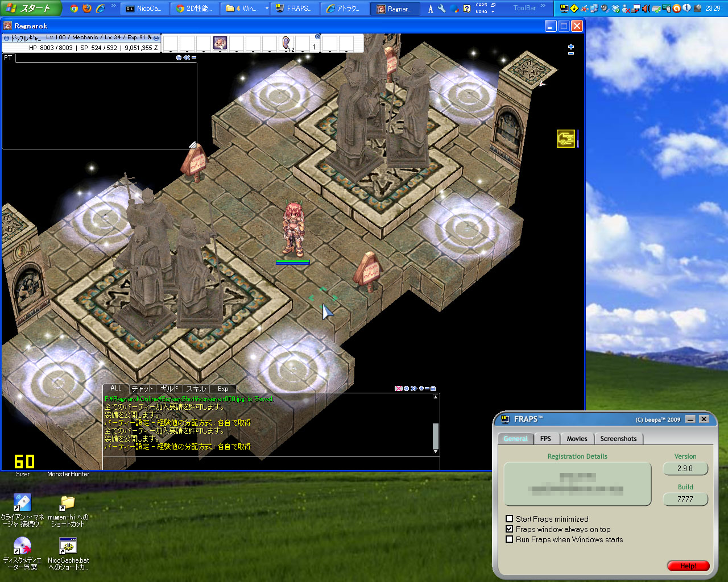Image resolution: width=728 pixels, height=582 pixels.
Task: Zoom out with the minus icon in game view
Action: click(571, 53)
